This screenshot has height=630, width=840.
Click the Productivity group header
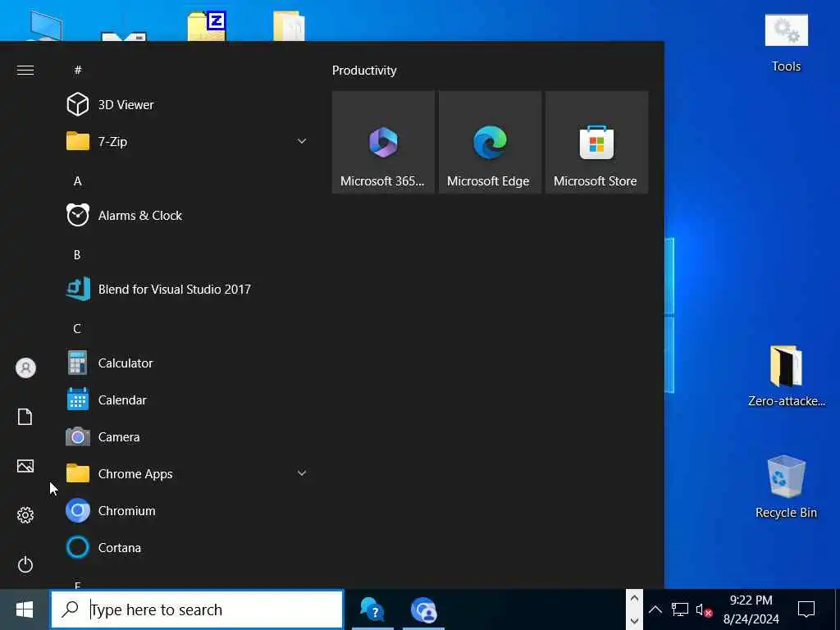point(364,71)
